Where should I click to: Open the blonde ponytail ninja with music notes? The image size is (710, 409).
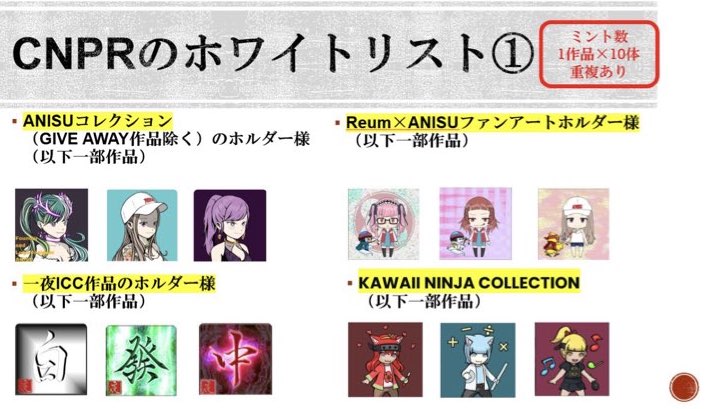tap(572, 359)
